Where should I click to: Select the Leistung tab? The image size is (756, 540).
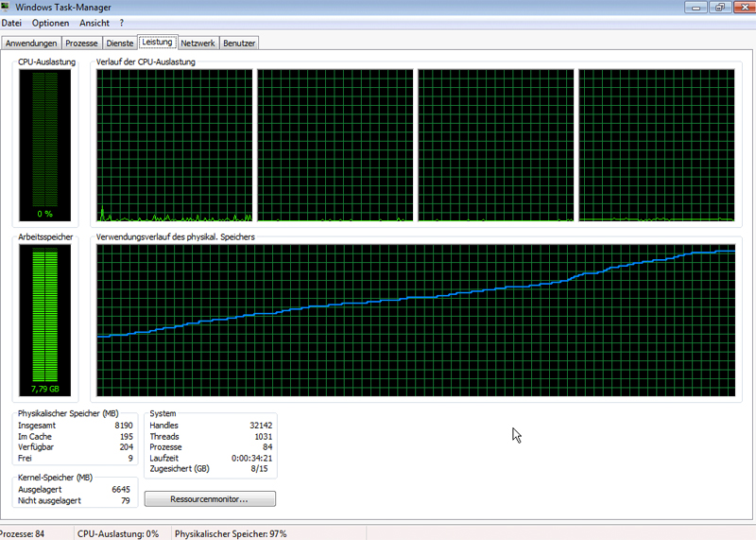157,43
